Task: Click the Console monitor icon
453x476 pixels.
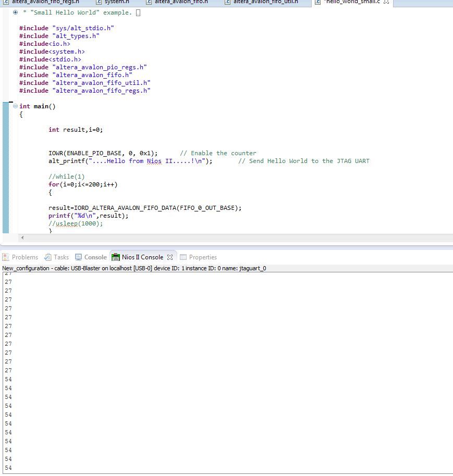Action: (79, 257)
